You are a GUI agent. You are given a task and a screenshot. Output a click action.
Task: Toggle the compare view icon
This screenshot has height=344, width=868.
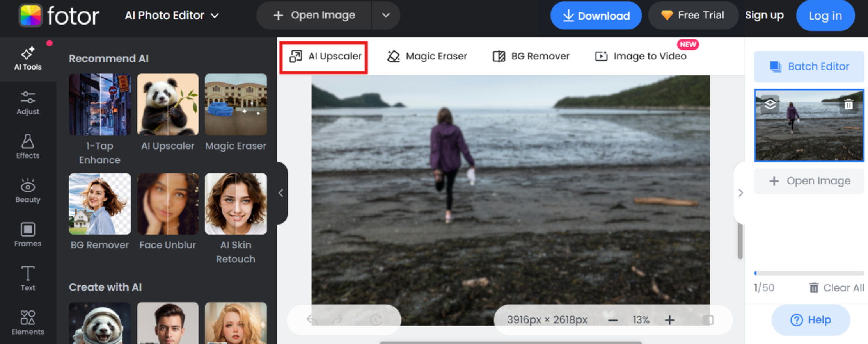click(708, 320)
